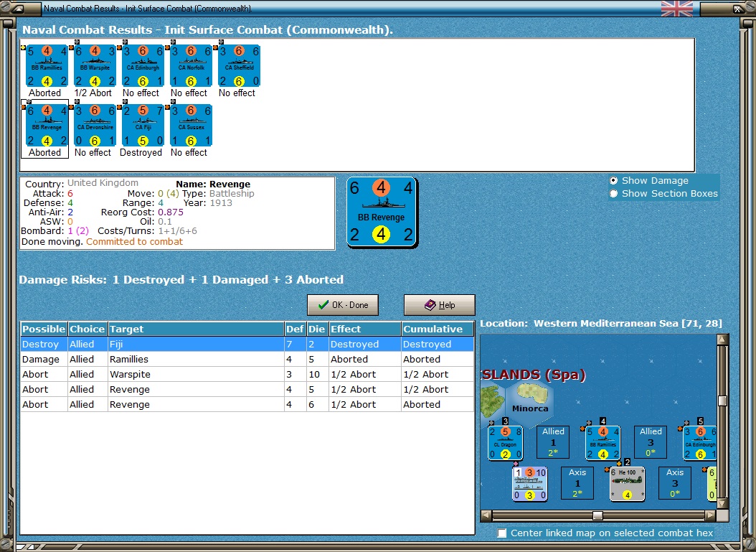Enable Center linked map on selected combat hex
This screenshot has height=552, width=756.
pyautogui.click(x=502, y=533)
